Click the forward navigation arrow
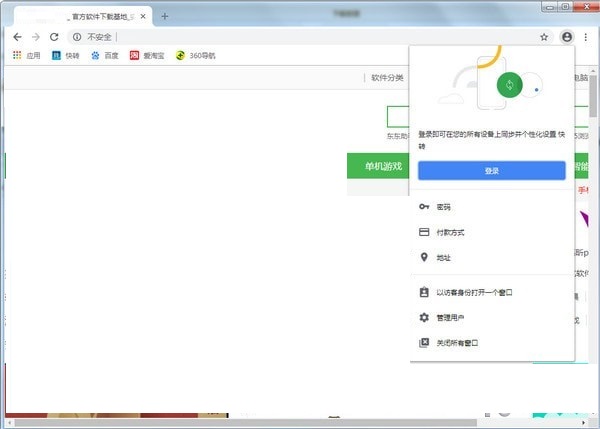 click(36, 37)
